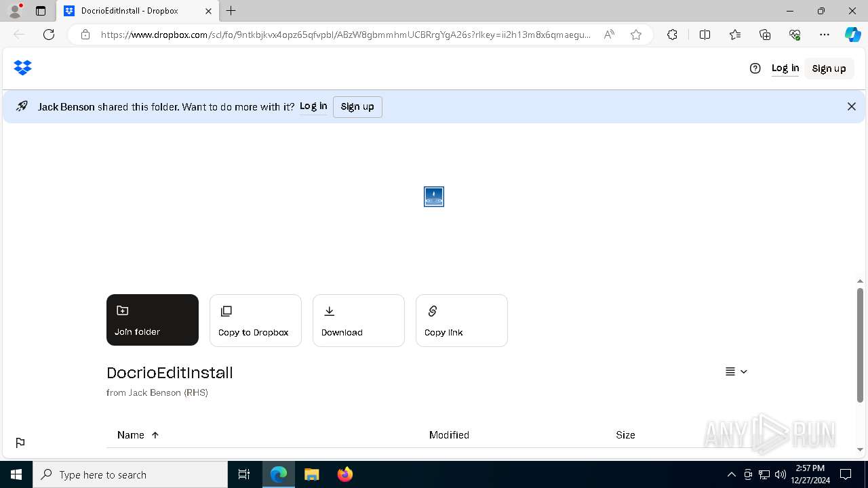Sort by the Size column header
868x488 pixels.
tap(625, 435)
